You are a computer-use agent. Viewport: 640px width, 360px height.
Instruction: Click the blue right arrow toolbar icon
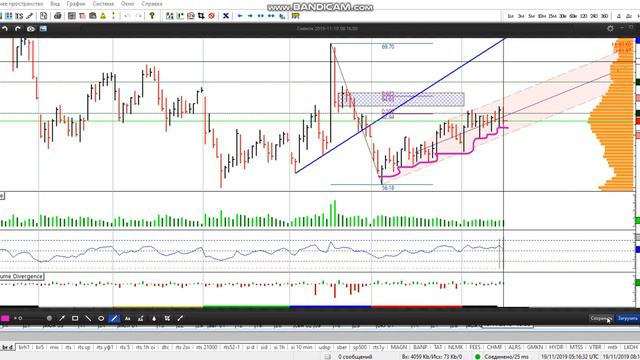[x=250, y=16]
